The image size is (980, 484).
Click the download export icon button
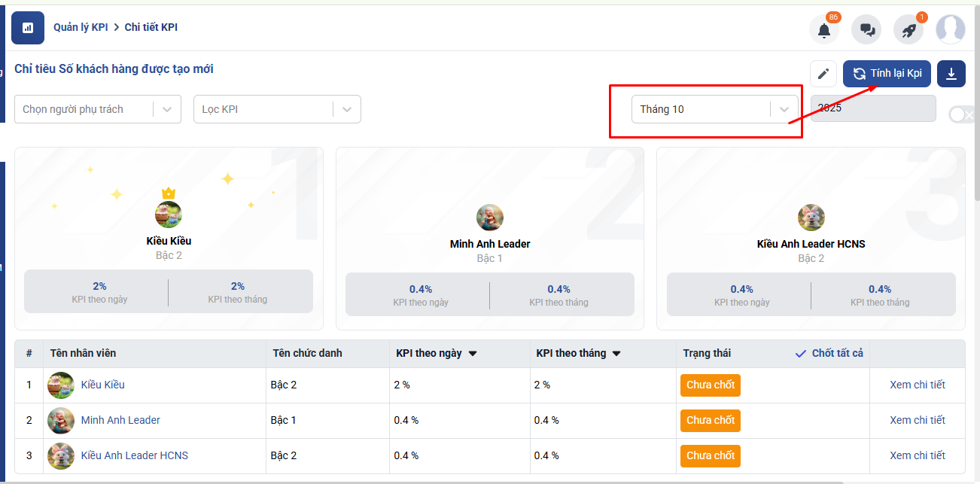951,74
